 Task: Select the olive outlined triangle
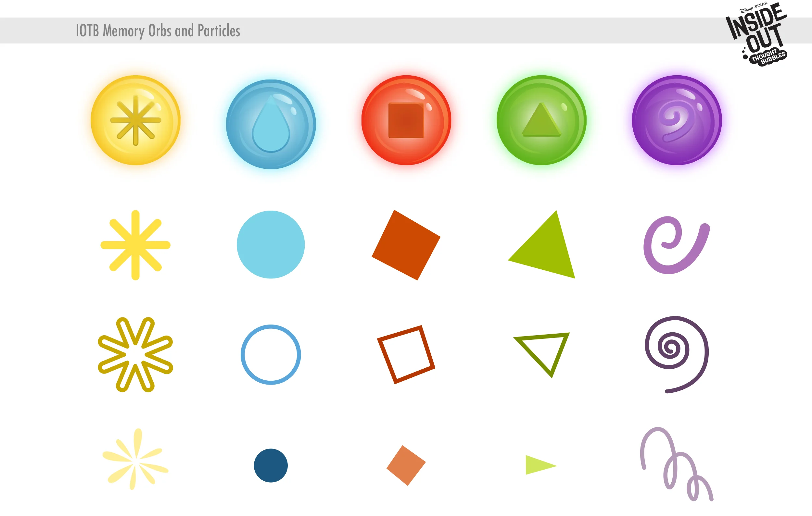pos(542,355)
